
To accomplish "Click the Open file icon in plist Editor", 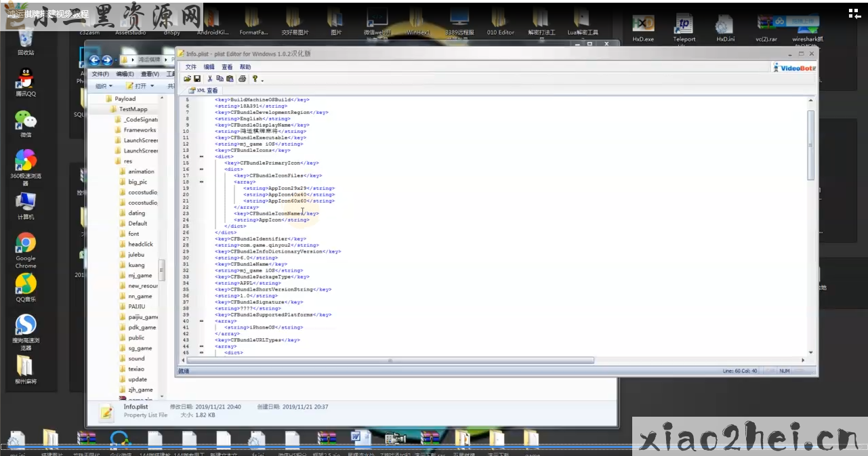I will pyautogui.click(x=188, y=79).
